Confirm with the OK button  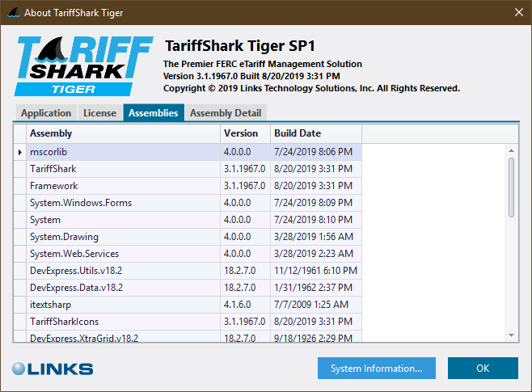[x=483, y=369]
